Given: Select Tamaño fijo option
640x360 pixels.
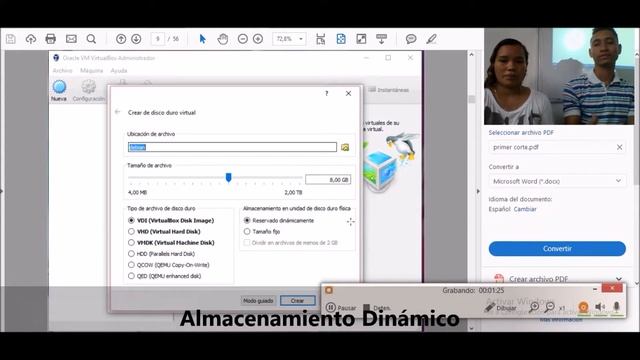Looking at the screenshot, I should 262,231.
